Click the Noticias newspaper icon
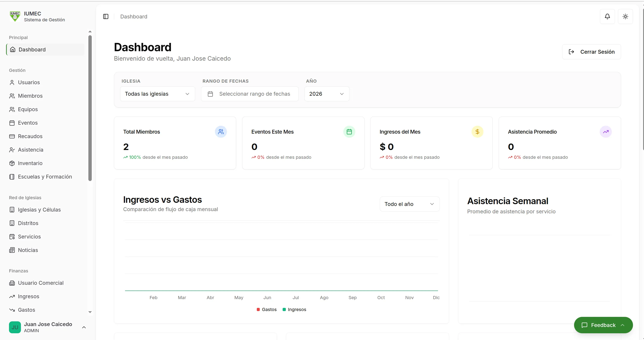644x340 pixels. 12,250
